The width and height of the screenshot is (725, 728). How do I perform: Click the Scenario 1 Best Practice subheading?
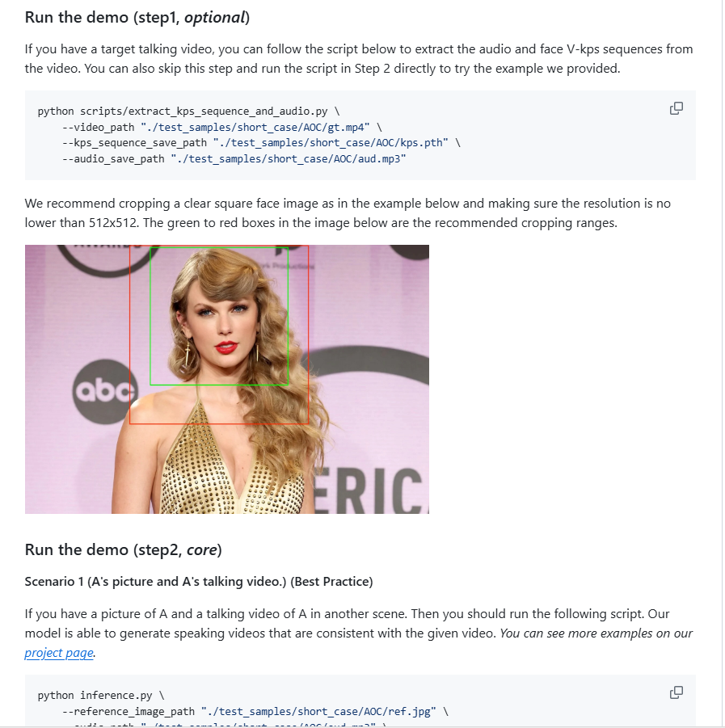198,582
